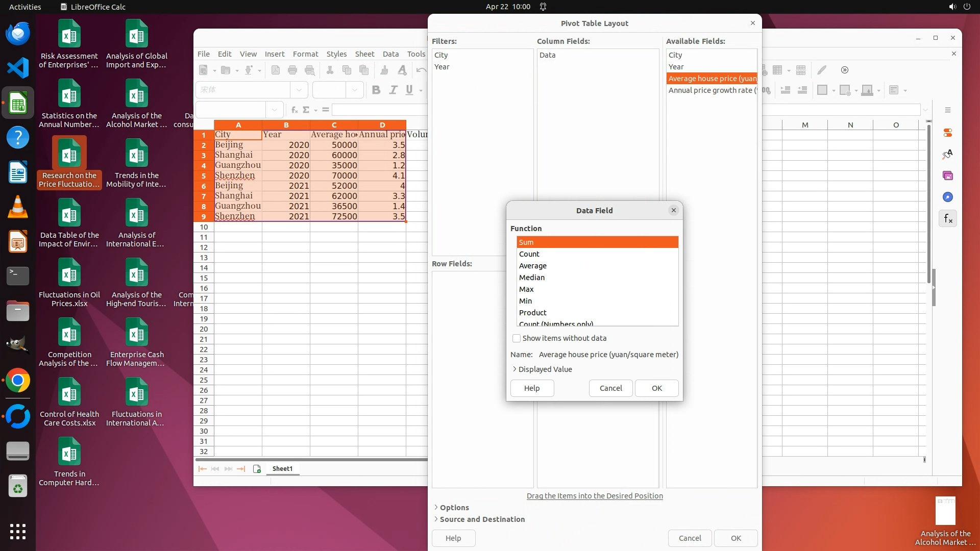This screenshot has width=980, height=551.
Task: Open the Data menu
Action: [x=390, y=54]
